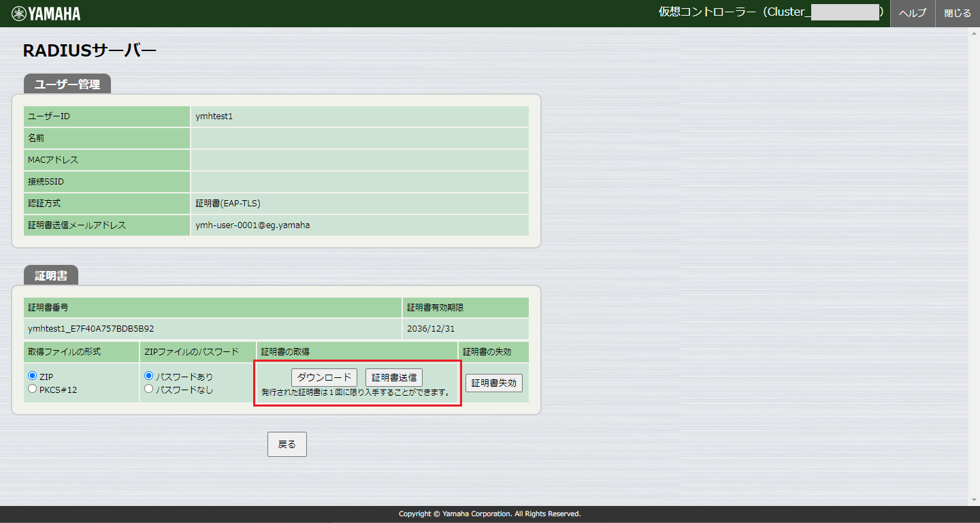Open the ヘルプ (Help) menu item

pos(912,12)
